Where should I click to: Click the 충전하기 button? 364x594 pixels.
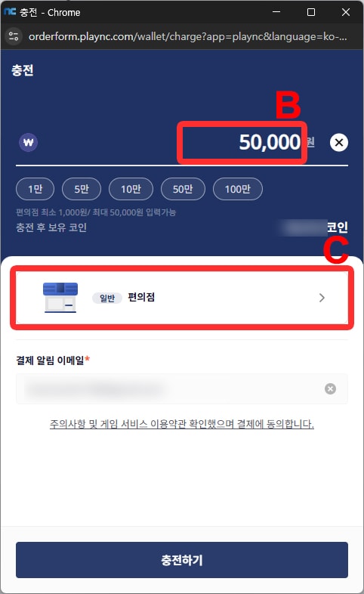click(181, 560)
